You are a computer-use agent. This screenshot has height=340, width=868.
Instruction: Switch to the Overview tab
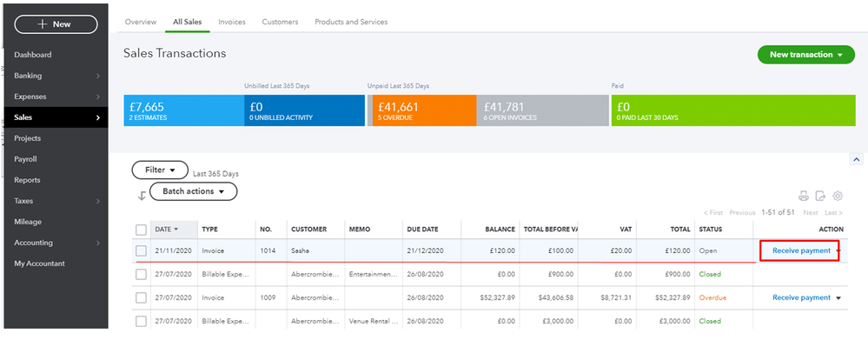(140, 22)
